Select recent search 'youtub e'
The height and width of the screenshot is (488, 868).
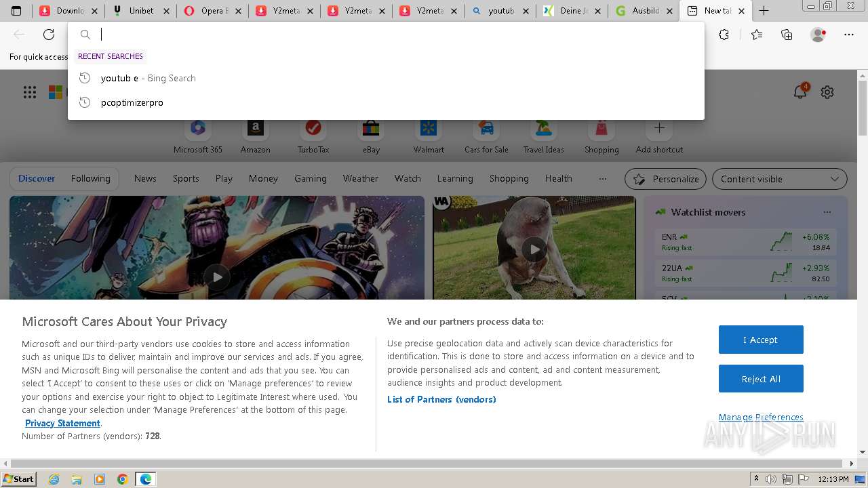(386, 78)
